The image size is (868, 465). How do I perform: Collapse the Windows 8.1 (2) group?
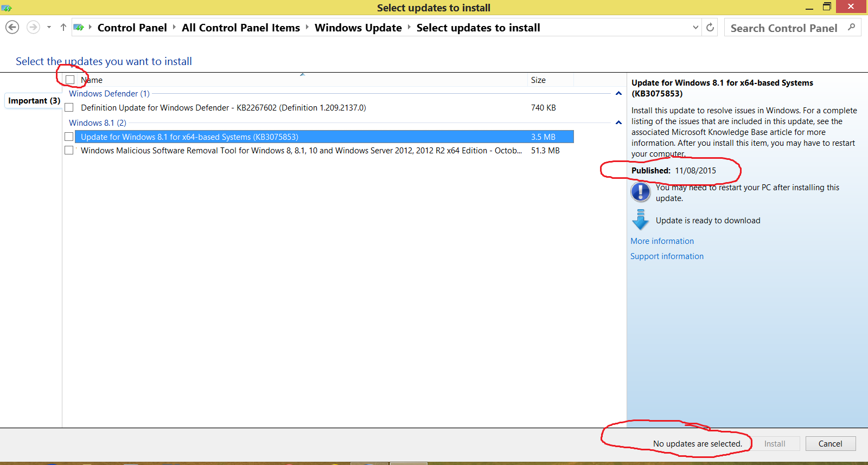(x=618, y=122)
